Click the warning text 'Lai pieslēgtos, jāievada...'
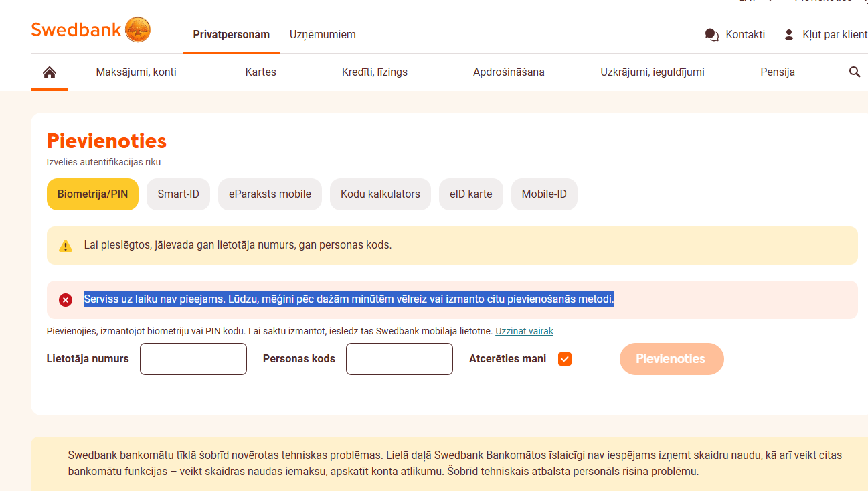Screen dimensions: 868x491 pos(238,245)
